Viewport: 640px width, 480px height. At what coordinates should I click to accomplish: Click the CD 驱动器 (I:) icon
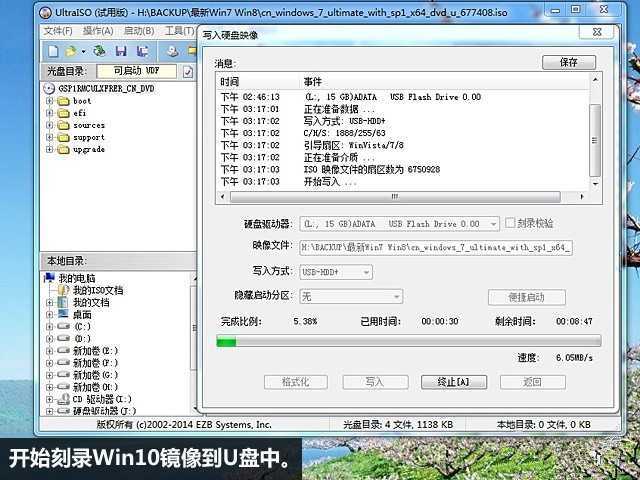click(x=64, y=399)
